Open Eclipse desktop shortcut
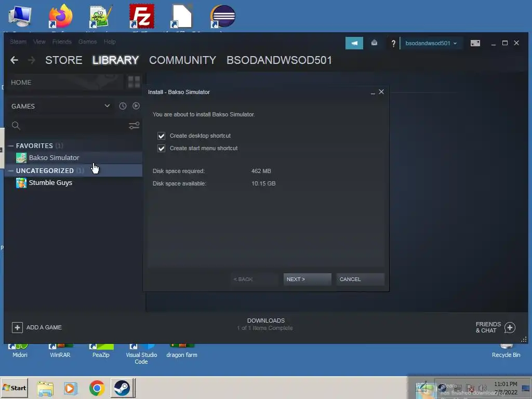Viewport: 532px width, 399px height. tap(222, 16)
